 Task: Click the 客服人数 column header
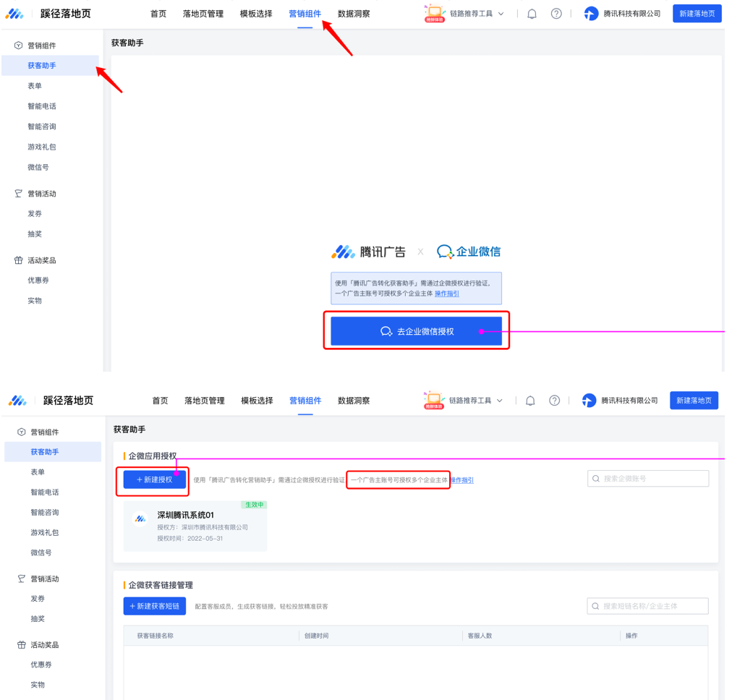(480, 636)
